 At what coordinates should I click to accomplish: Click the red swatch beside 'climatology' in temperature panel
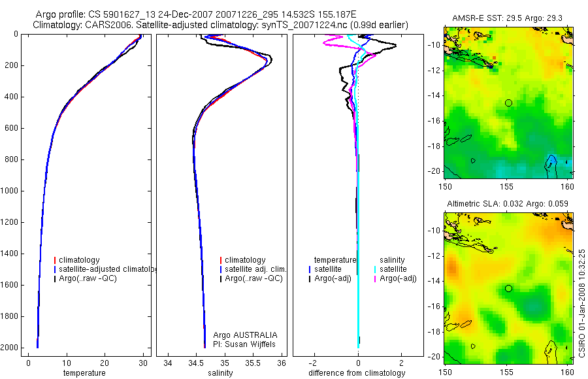tap(55, 260)
